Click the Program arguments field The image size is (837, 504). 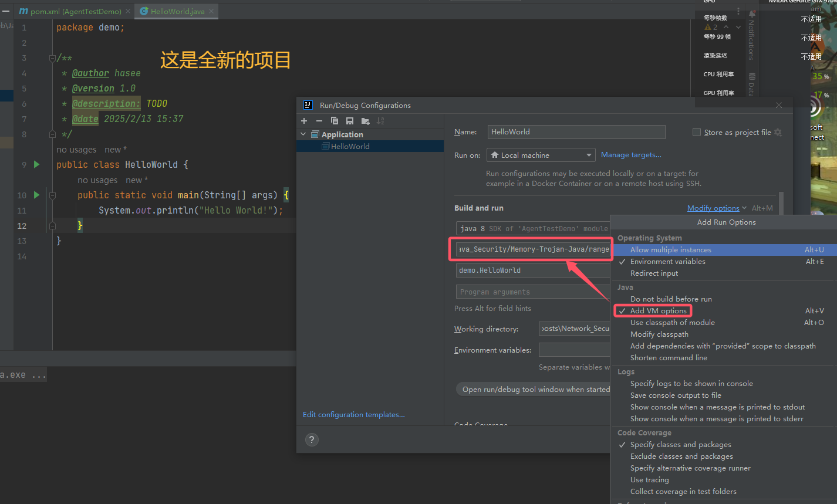coord(533,292)
